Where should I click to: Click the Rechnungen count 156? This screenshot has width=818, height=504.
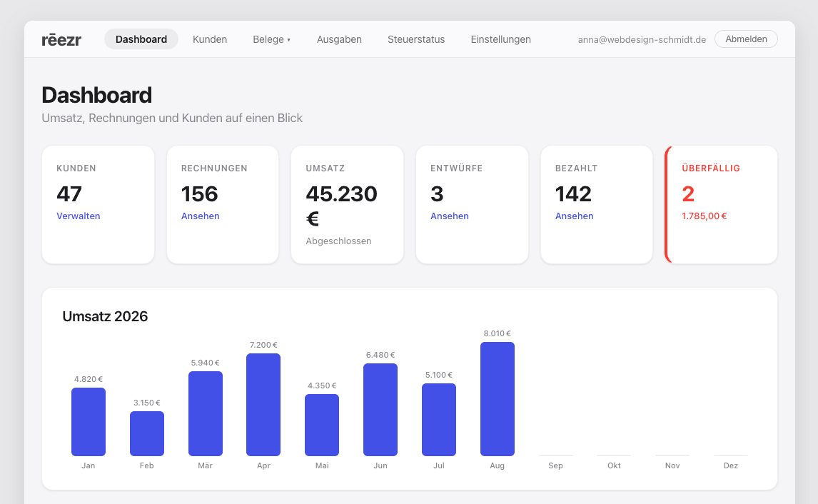[200, 194]
